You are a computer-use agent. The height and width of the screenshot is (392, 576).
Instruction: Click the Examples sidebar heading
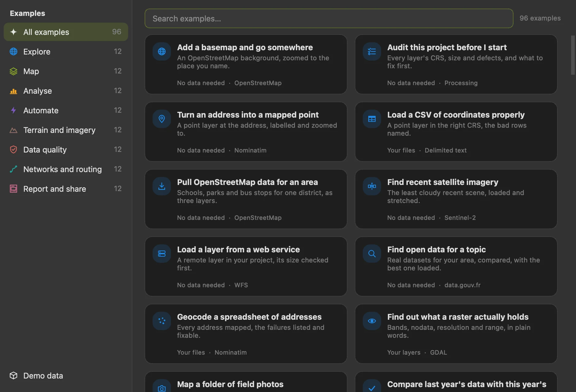[x=27, y=13]
